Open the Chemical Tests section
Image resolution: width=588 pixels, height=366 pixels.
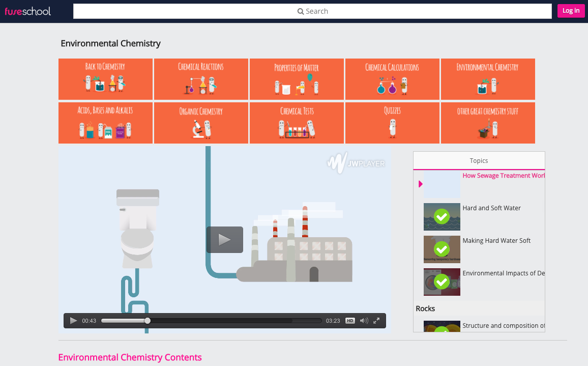(x=297, y=123)
